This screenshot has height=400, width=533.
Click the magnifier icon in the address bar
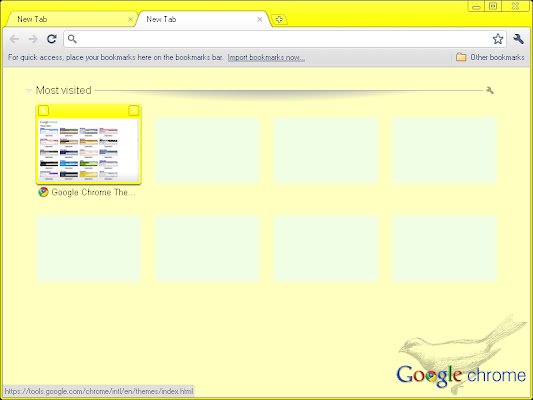(72, 39)
